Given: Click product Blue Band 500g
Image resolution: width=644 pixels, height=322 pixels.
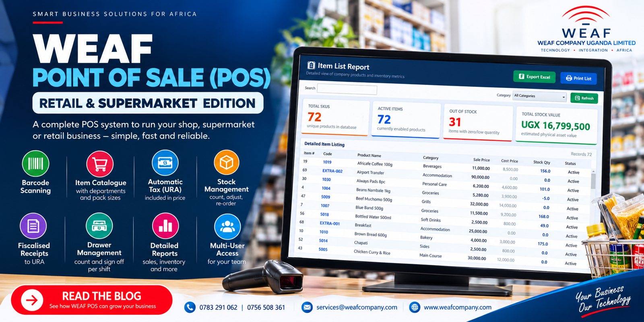Looking at the screenshot, I should click(x=369, y=208).
